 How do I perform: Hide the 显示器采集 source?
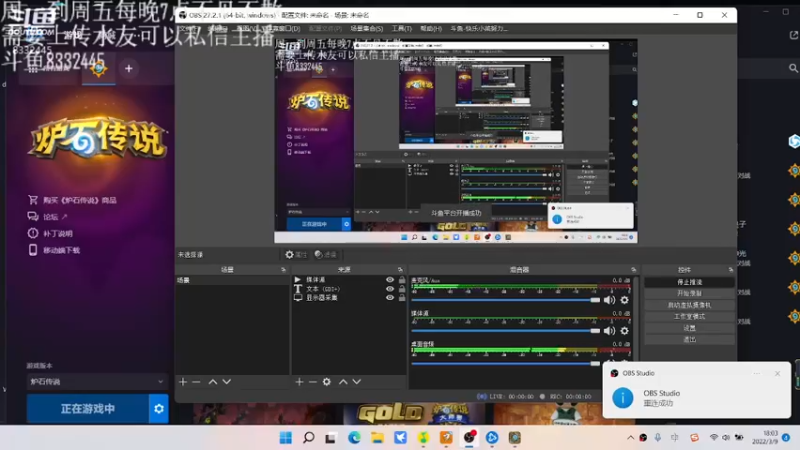click(x=390, y=297)
